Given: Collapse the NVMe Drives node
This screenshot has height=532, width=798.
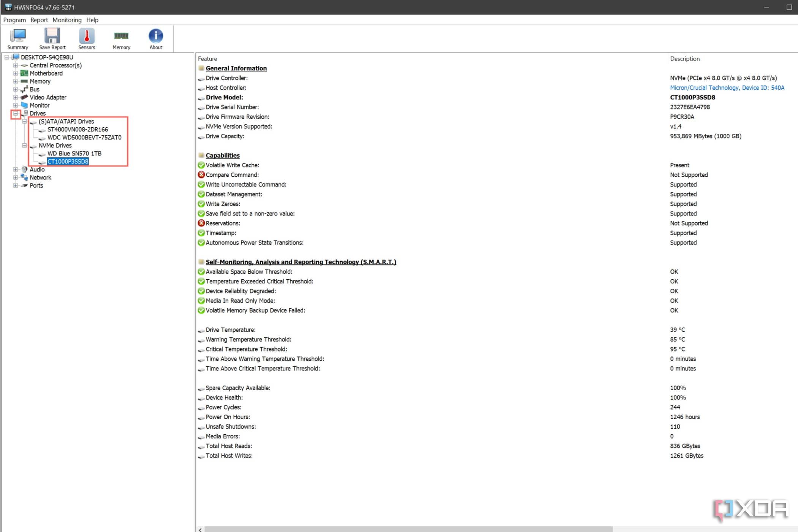Looking at the screenshot, I should pyautogui.click(x=24, y=146).
